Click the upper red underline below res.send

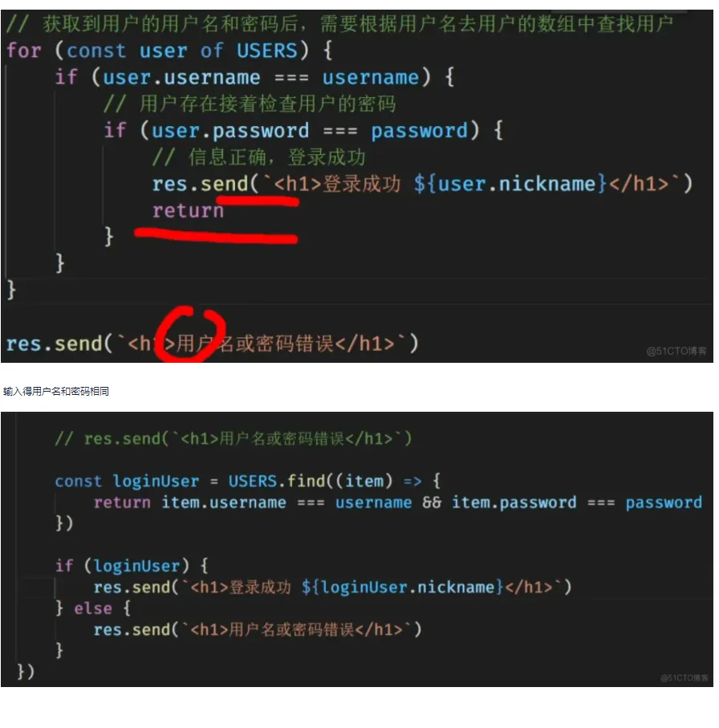click(x=258, y=201)
